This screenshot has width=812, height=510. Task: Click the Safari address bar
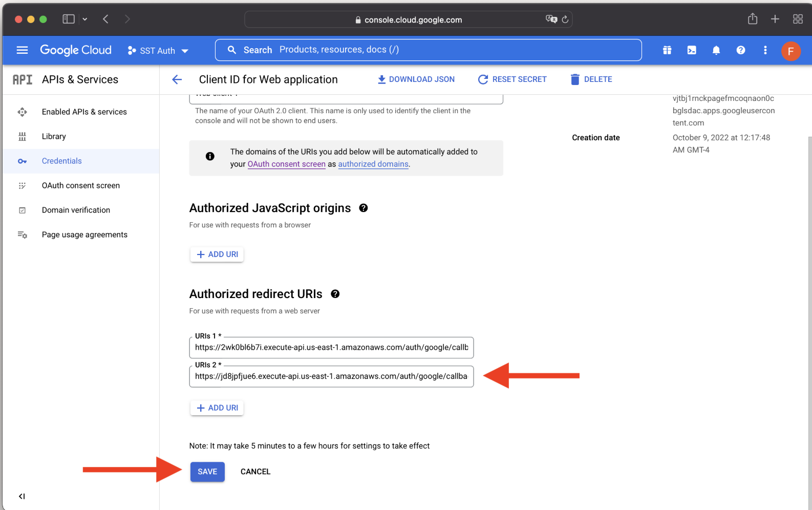coord(408,19)
